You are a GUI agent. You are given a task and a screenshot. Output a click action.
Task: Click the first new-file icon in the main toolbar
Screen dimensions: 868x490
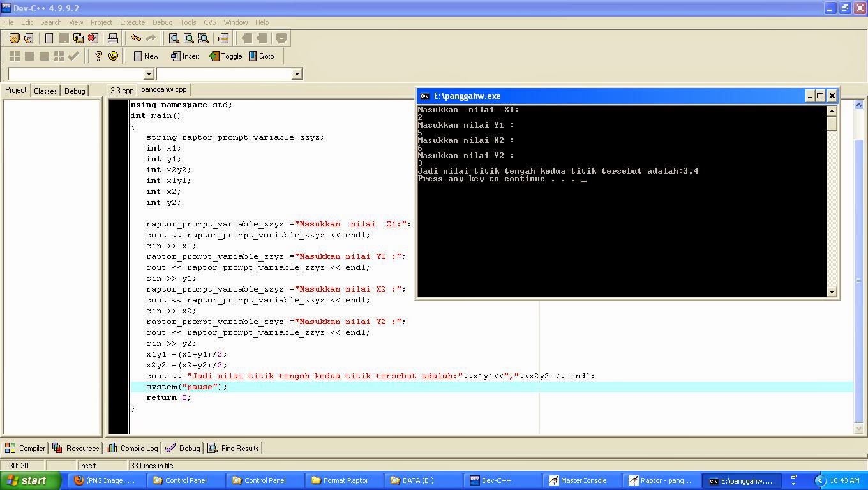pyautogui.click(x=49, y=38)
